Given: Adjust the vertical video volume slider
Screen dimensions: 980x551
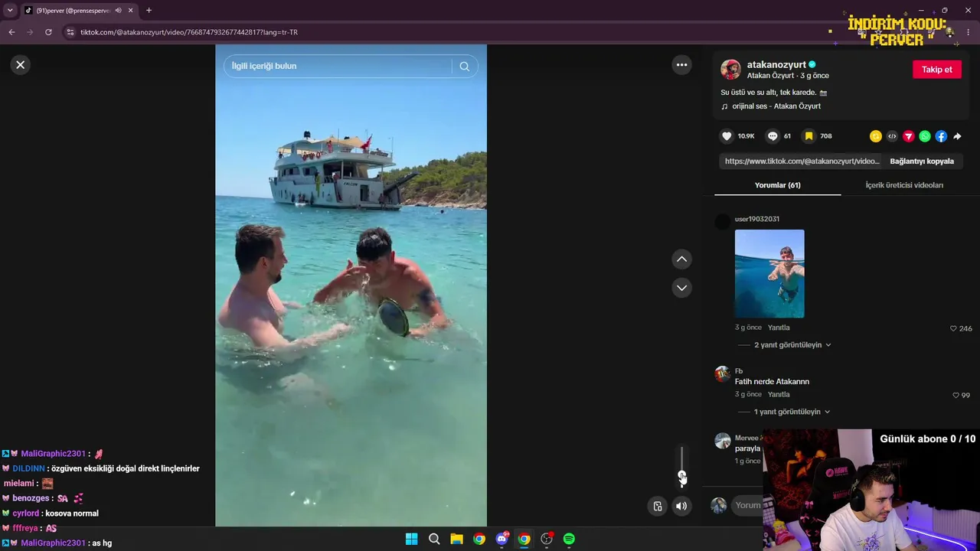Looking at the screenshot, I should tap(681, 467).
